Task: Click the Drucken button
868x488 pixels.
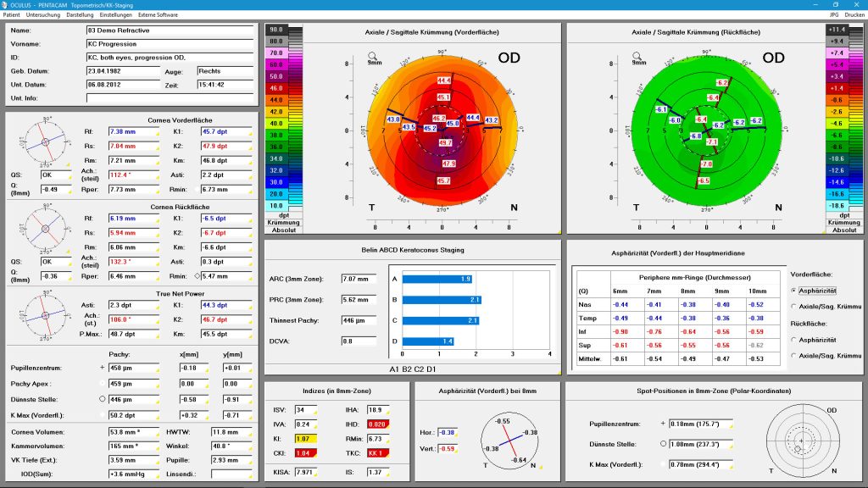Action: (854, 15)
